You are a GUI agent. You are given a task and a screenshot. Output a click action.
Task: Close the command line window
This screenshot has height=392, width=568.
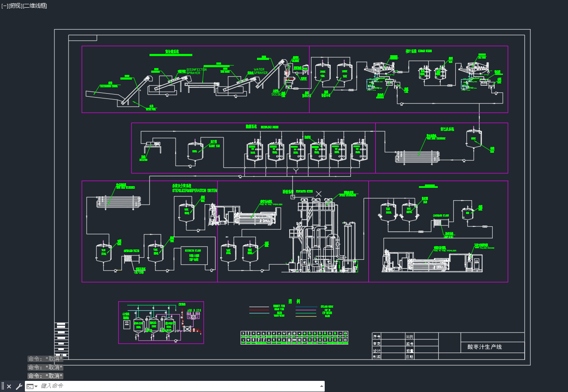pyautogui.click(x=9, y=386)
